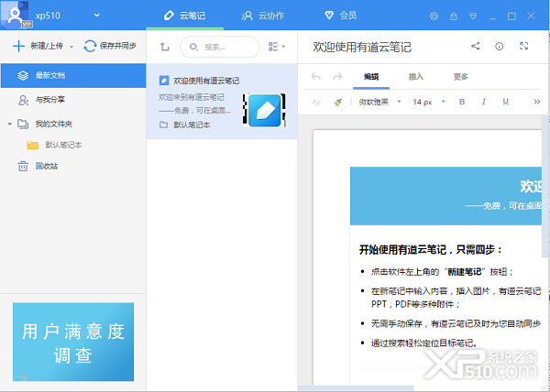This screenshot has width=550, height=392.
Task: Click the lock icon in title bar
Action: click(x=454, y=16)
